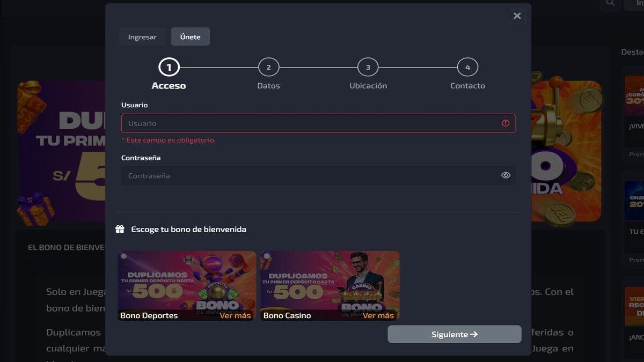
Task: Open Ver más on Bono Casino
Action: [378, 315]
